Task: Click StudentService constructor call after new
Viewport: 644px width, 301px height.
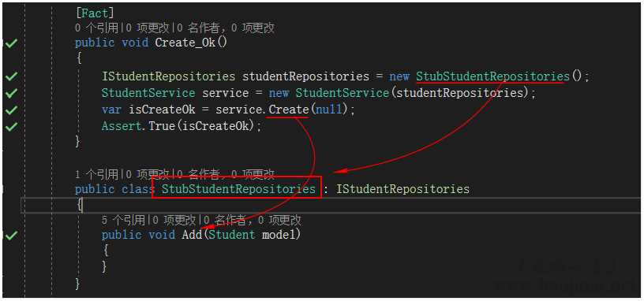Action: coord(343,93)
